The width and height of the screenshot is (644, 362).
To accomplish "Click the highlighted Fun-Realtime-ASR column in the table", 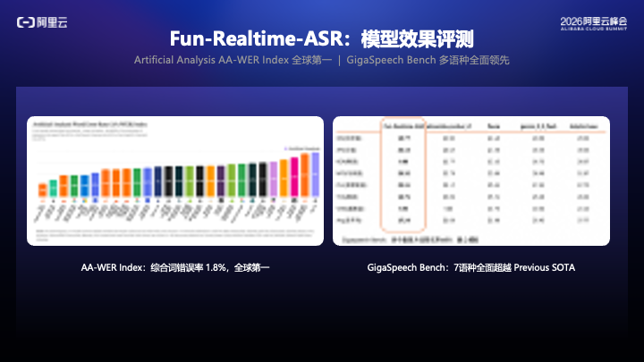I will click(403, 176).
